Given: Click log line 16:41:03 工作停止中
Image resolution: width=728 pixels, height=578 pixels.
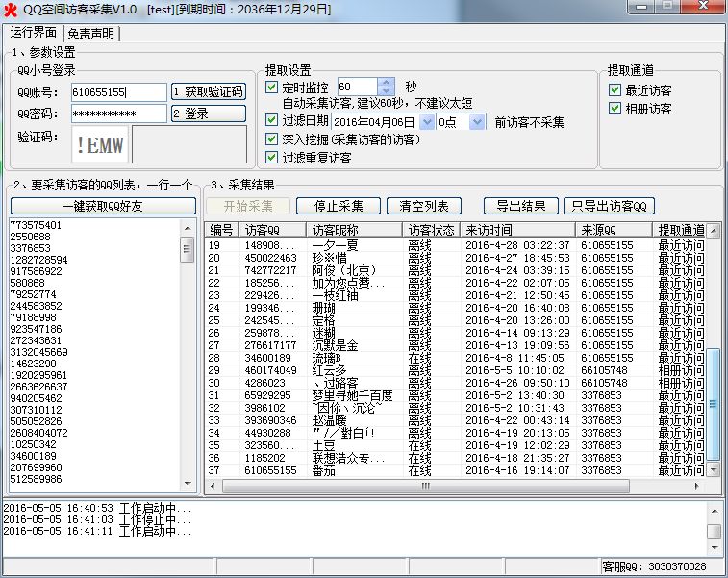Looking at the screenshot, I should [x=97, y=519].
